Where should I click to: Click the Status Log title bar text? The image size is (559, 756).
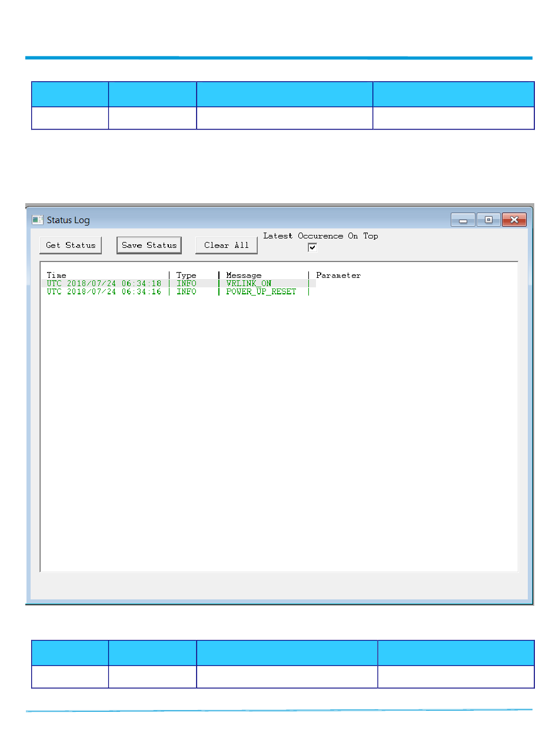coord(68,220)
